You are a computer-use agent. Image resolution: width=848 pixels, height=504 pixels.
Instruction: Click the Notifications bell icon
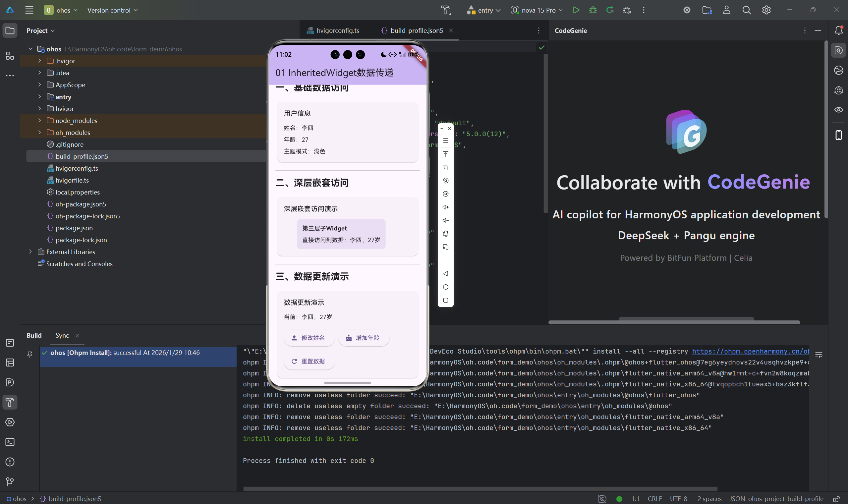[x=838, y=30]
